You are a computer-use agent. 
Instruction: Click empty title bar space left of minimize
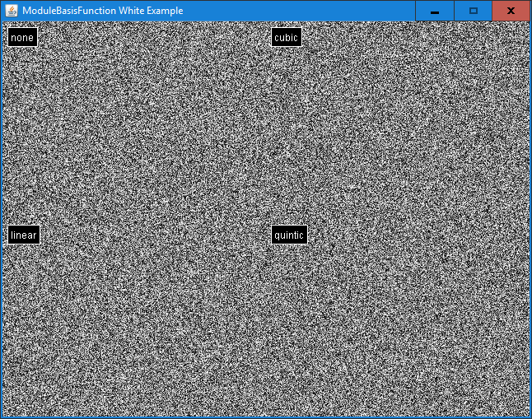(329, 11)
